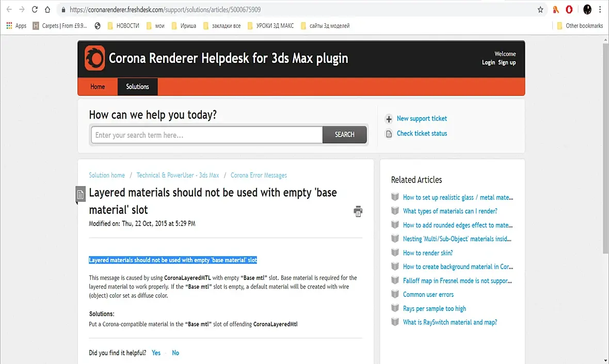Open the закладки все bookmarks folder

222,26
